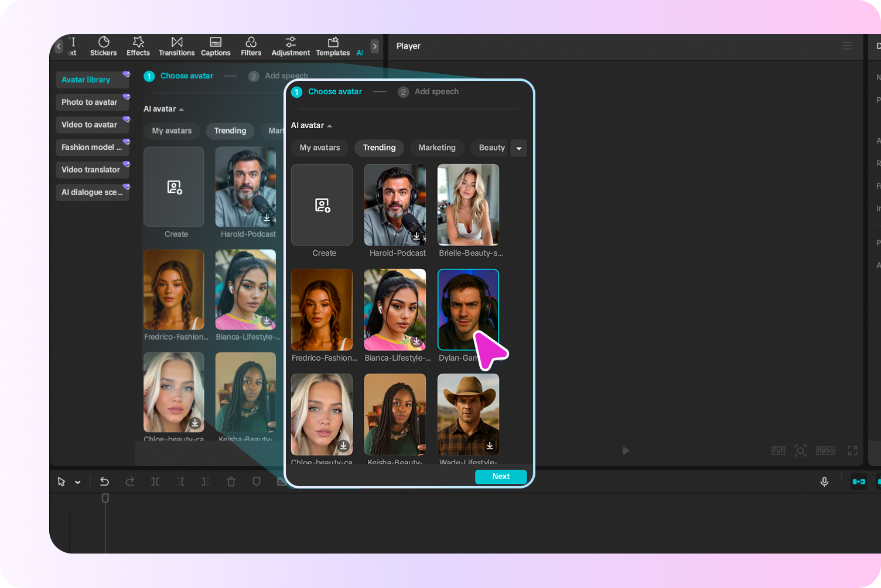Open the Templates panel

[x=332, y=46]
